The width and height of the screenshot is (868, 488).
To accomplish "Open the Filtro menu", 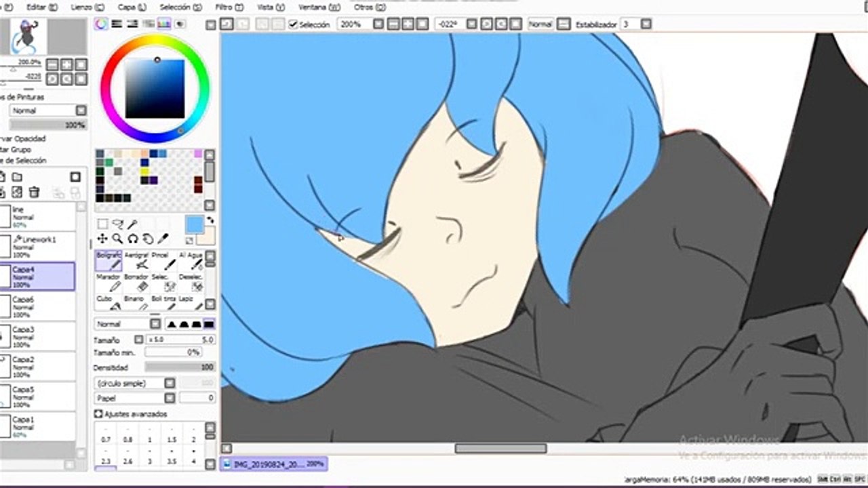I will click(229, 7).
